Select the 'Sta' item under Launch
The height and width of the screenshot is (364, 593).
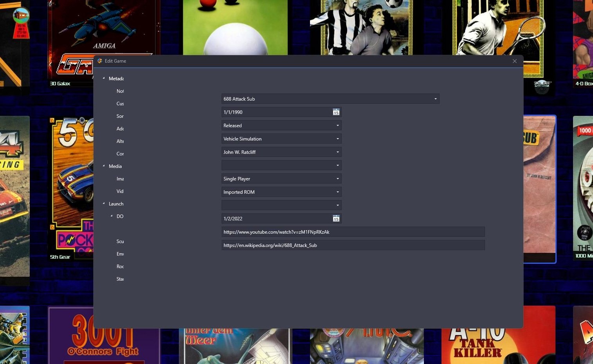[120, 279]
